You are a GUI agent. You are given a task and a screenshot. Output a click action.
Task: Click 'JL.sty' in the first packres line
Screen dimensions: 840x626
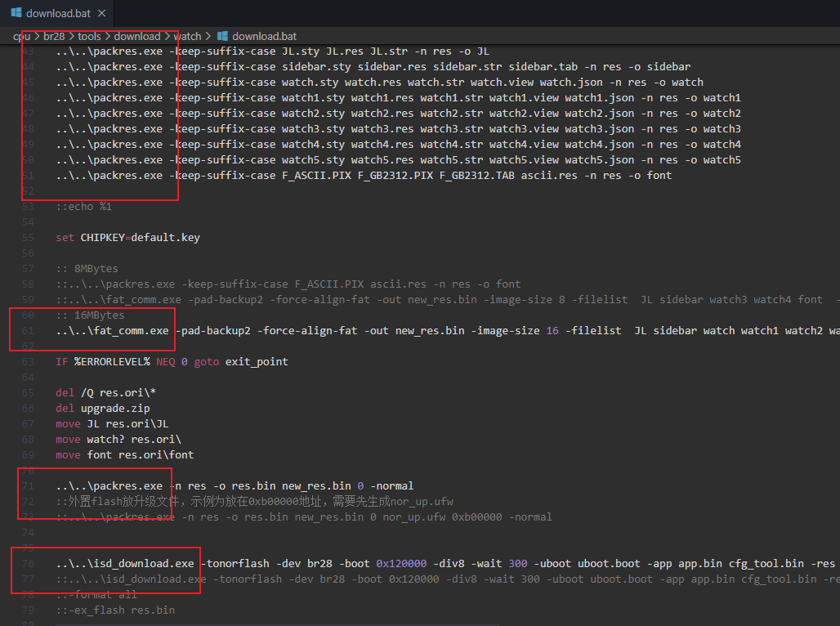coord(301,51)
